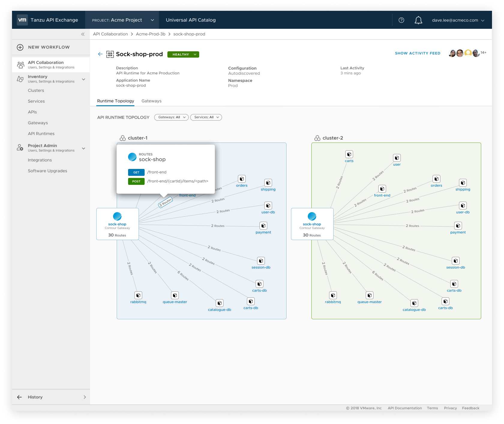
Task: Open the Terms footer link
Action: pos(432,408)
